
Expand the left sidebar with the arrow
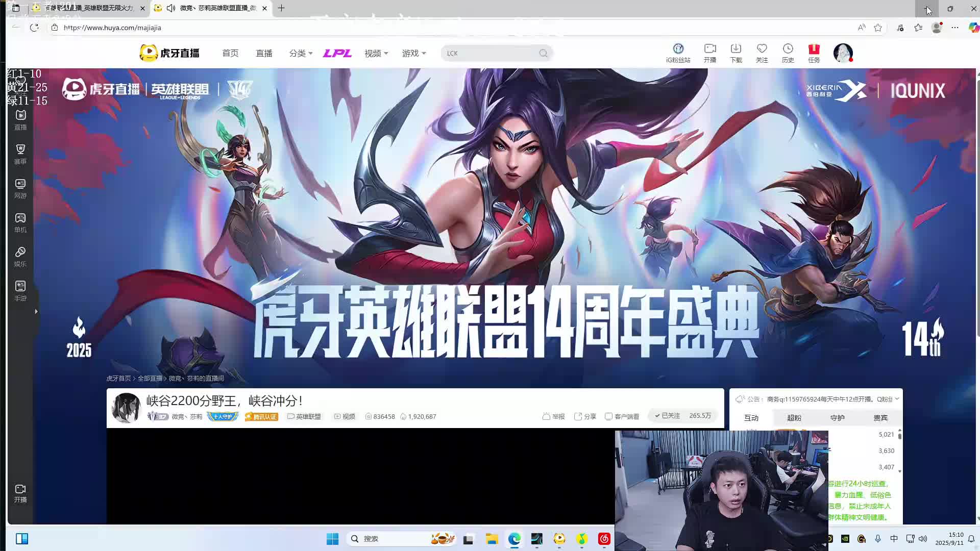[x=36, y=311]
